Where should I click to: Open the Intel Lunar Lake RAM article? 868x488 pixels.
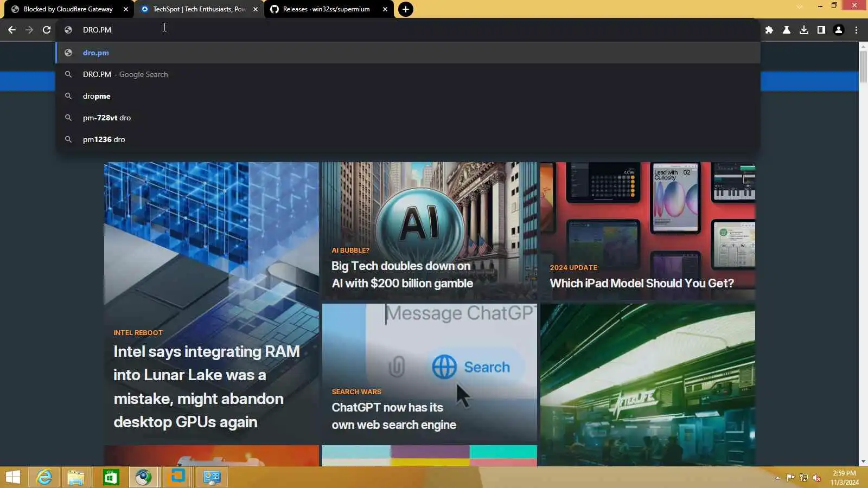pos(206,387)
